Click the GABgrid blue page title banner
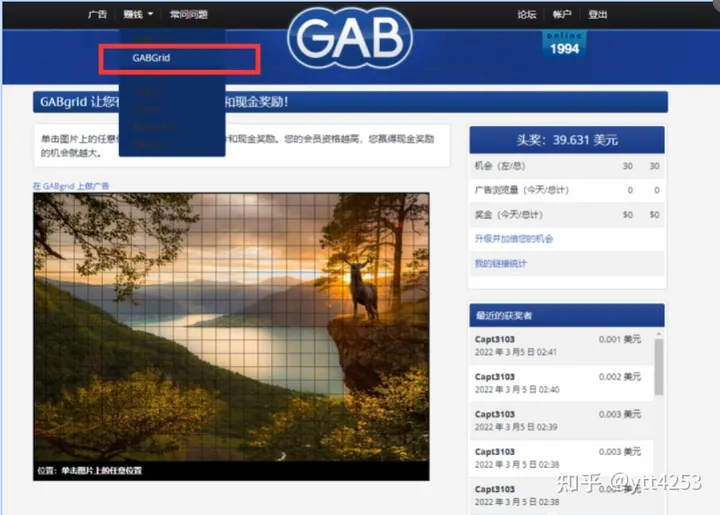The width and height of the screenshot is (720, 515). click(350, 102)
